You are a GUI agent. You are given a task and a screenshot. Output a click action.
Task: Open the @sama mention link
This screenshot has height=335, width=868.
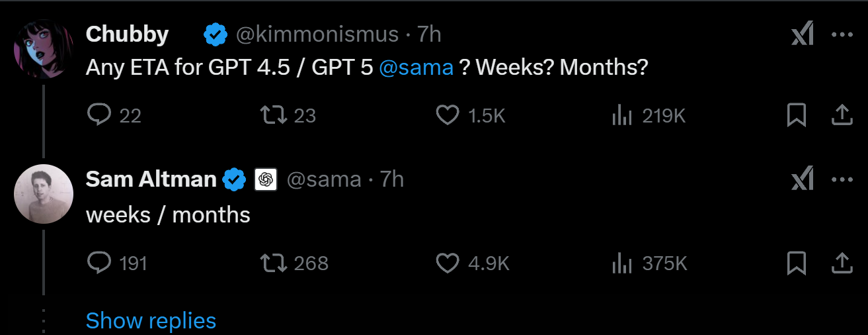click(x=416, y=68)
